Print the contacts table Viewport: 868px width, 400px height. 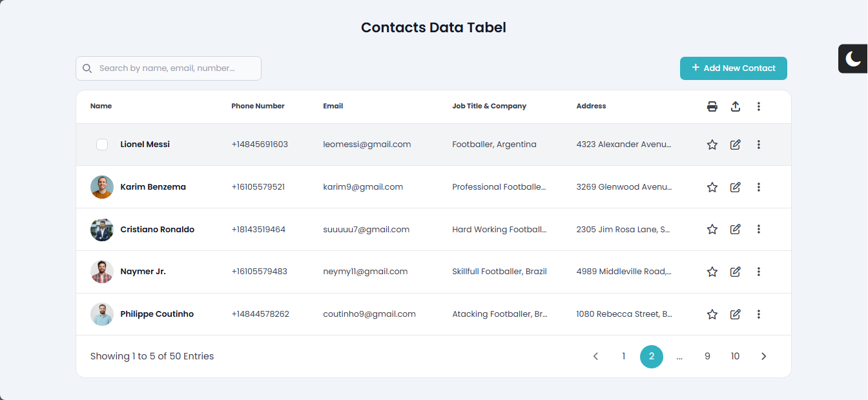click(x=712, y=106)
